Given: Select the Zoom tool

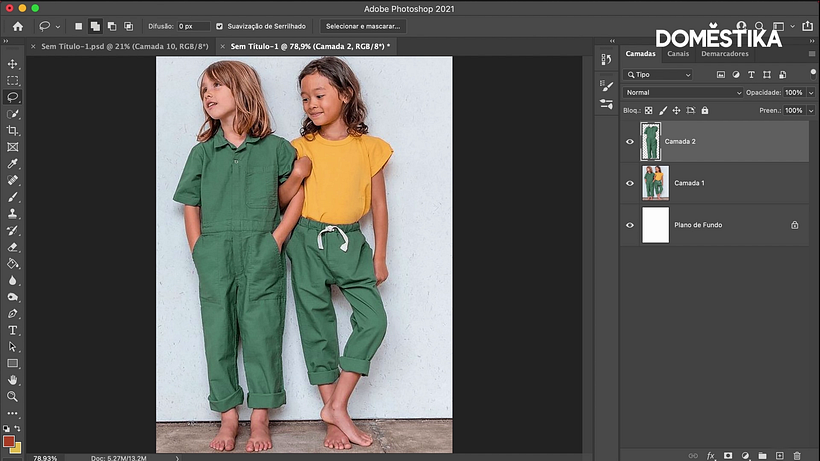Looking at the screenshot, I should point(13,397).
